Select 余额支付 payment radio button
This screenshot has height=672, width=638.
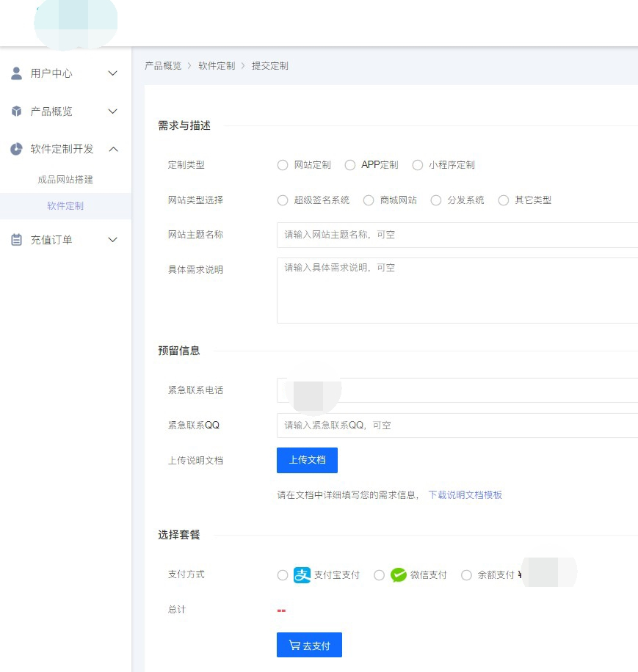click(466, 575)
